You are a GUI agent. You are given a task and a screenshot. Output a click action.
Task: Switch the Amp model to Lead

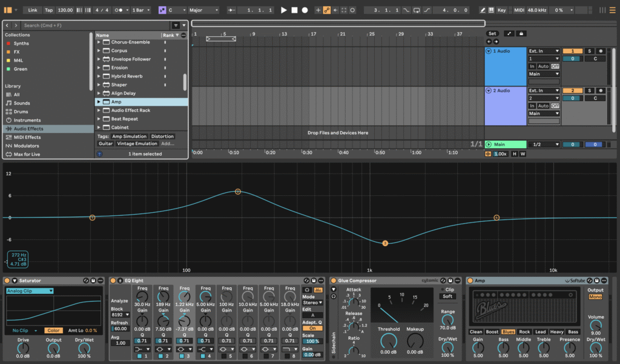[541, 332]
